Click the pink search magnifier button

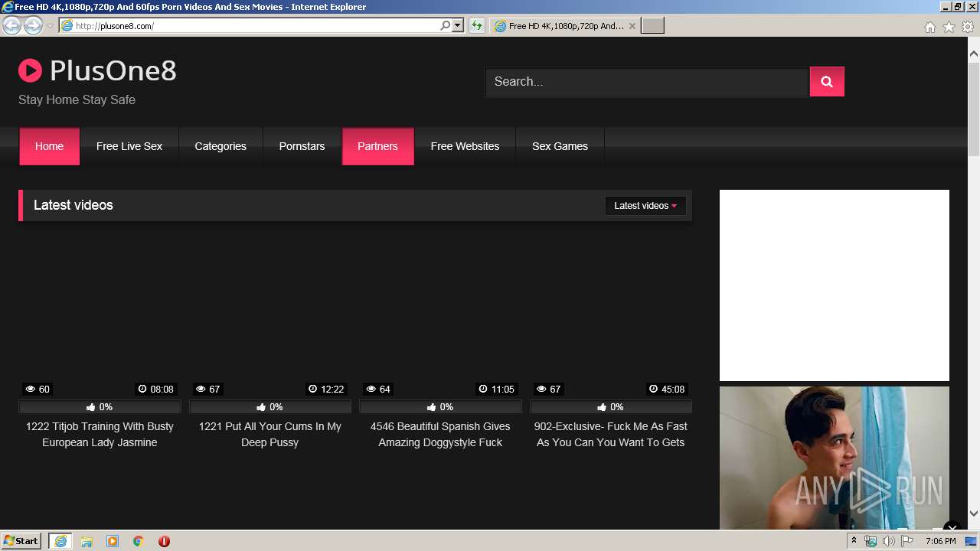[827, 82]
